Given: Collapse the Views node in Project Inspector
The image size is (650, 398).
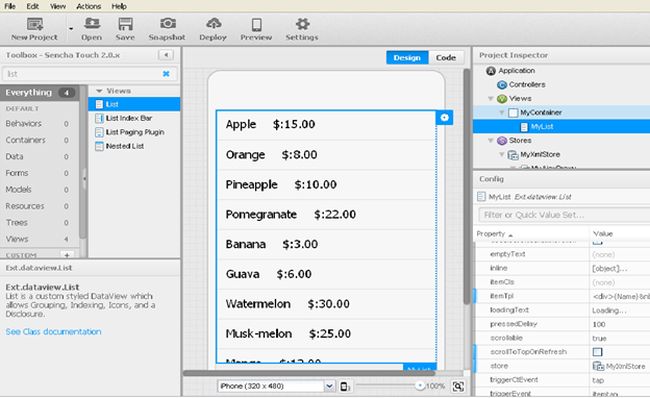Looking at the screenshot, I should click(491, 99).
